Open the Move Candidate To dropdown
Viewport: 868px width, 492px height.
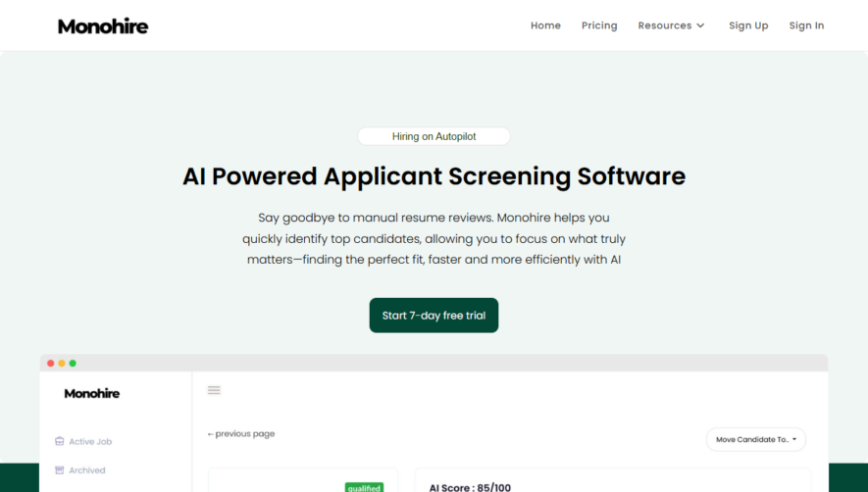pyautogui.click(x=755, y=439)
